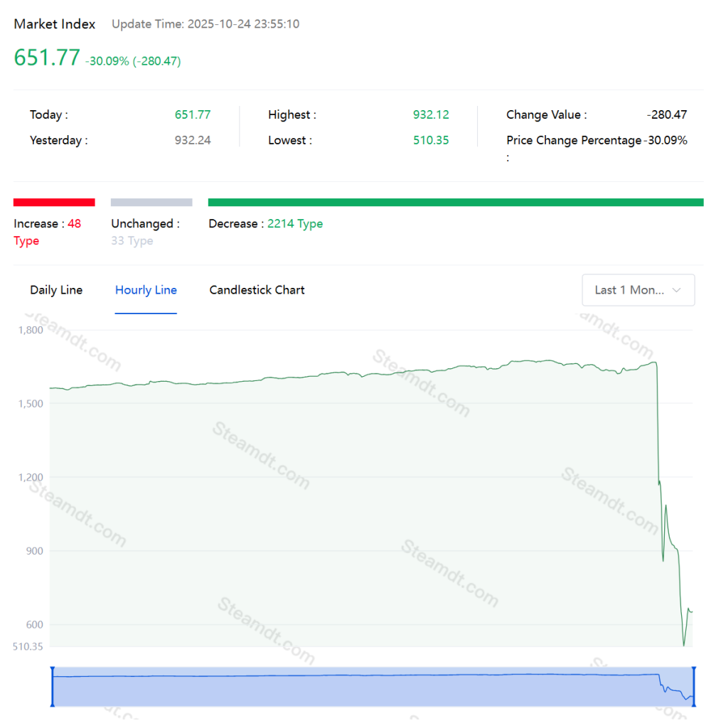
Task: Click the Unchanged 33 Type label
Action: [x=145, y=232]
